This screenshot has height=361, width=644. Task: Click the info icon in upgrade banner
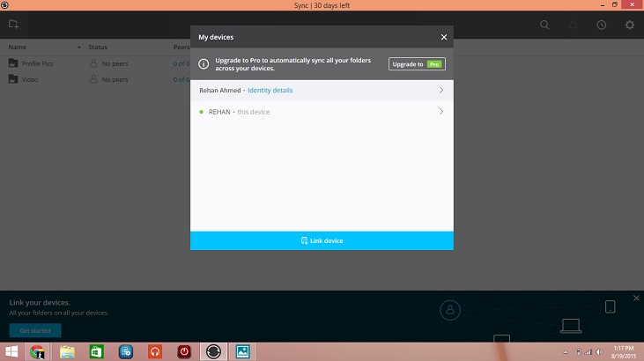(204, 64)
